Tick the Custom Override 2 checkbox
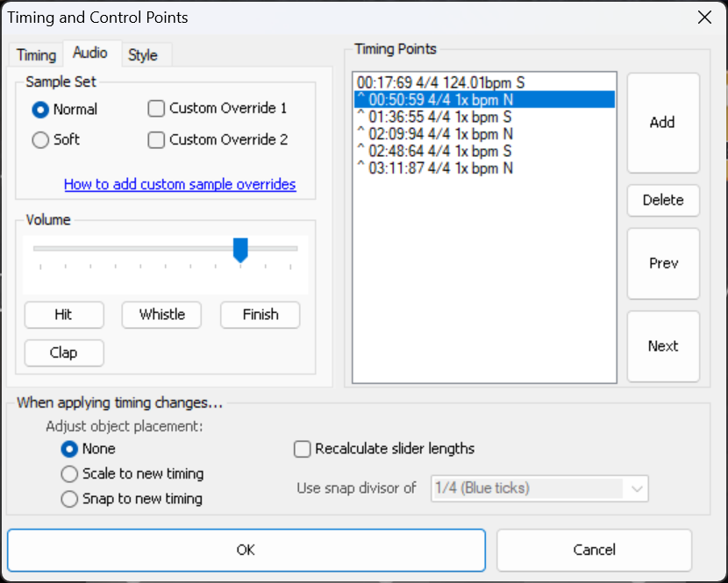This screenshot has width=728, height=583. pos(157,139)
